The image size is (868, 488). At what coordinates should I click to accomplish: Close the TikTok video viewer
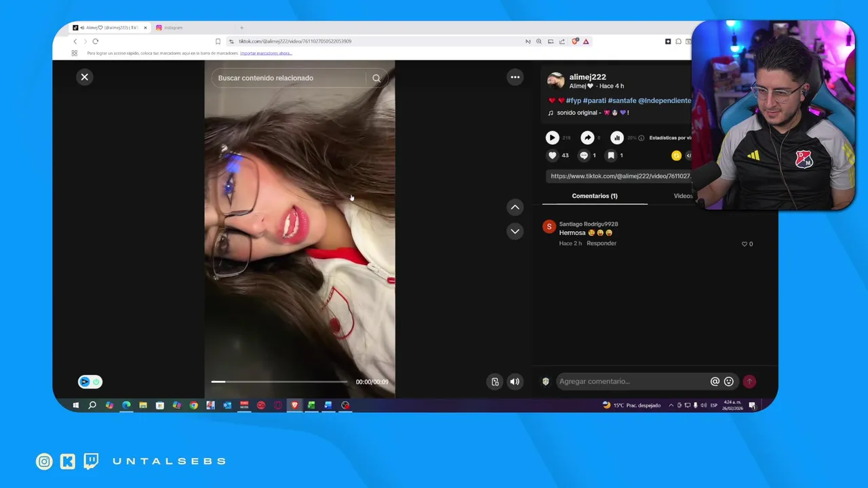pyautogui.click(x=85, y=77)
